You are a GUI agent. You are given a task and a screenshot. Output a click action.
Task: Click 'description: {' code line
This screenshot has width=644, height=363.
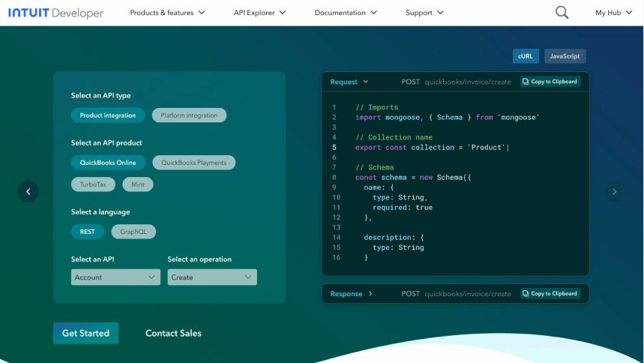tap(394, 238)
